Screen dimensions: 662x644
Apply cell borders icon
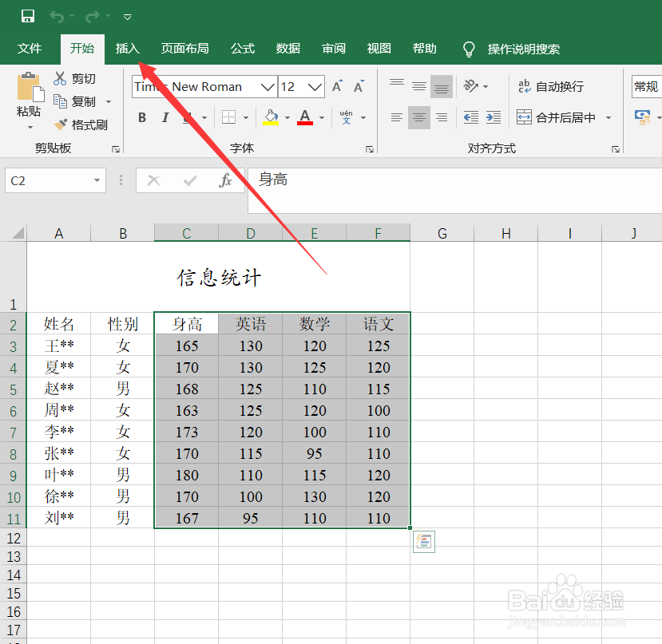pos(229,117)
